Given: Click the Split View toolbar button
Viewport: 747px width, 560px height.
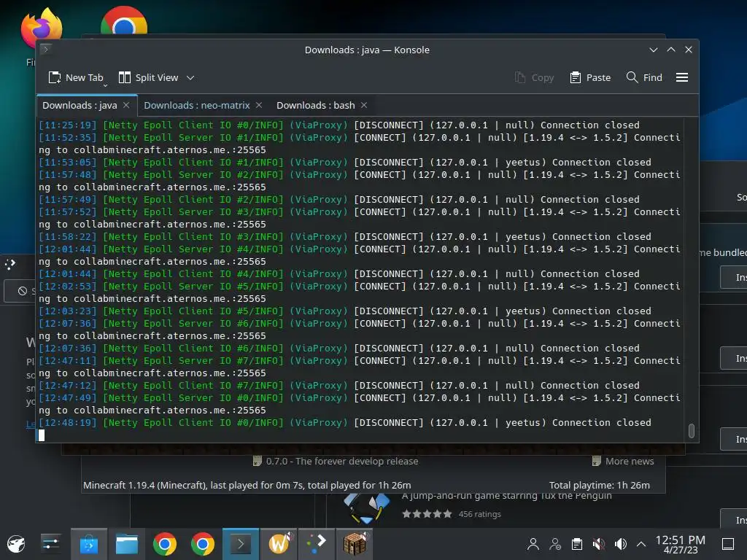Looking at the screenshot, I should point(148,77).
